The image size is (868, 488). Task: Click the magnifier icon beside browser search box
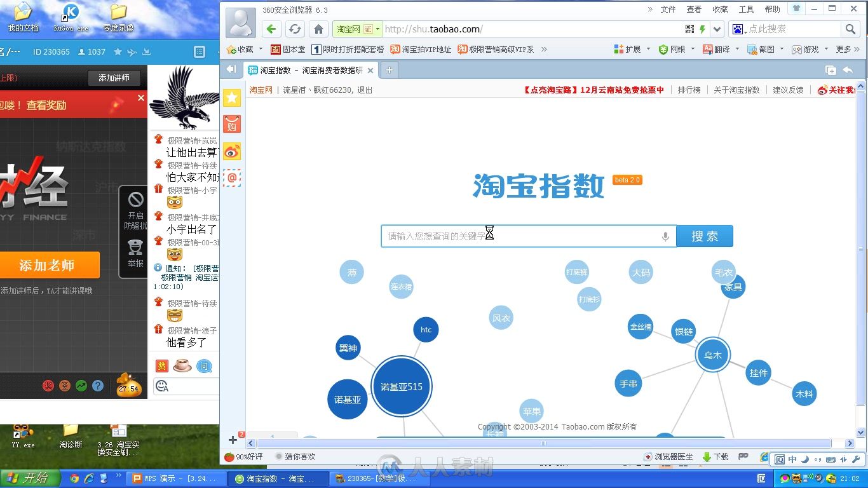(x=850, y=29)
